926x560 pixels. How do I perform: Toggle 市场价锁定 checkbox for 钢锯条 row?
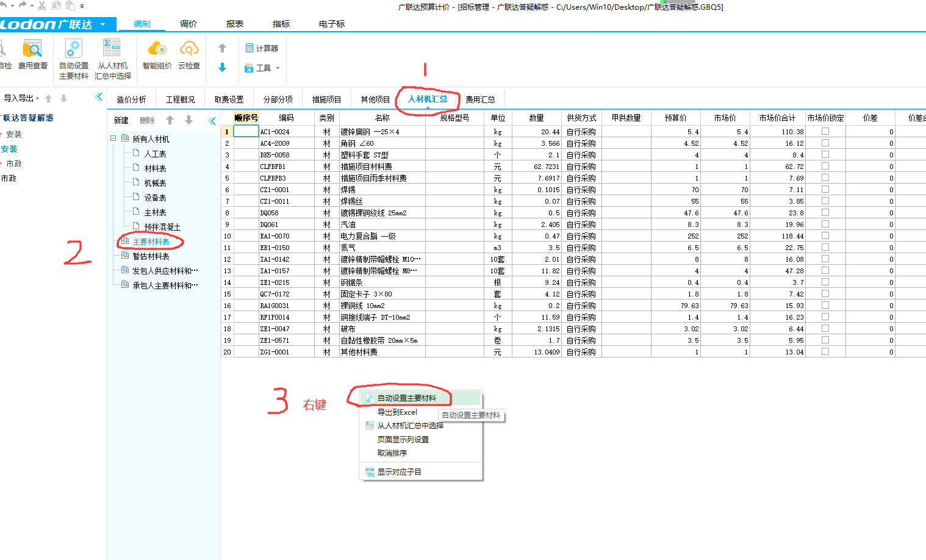coord(825,282)
